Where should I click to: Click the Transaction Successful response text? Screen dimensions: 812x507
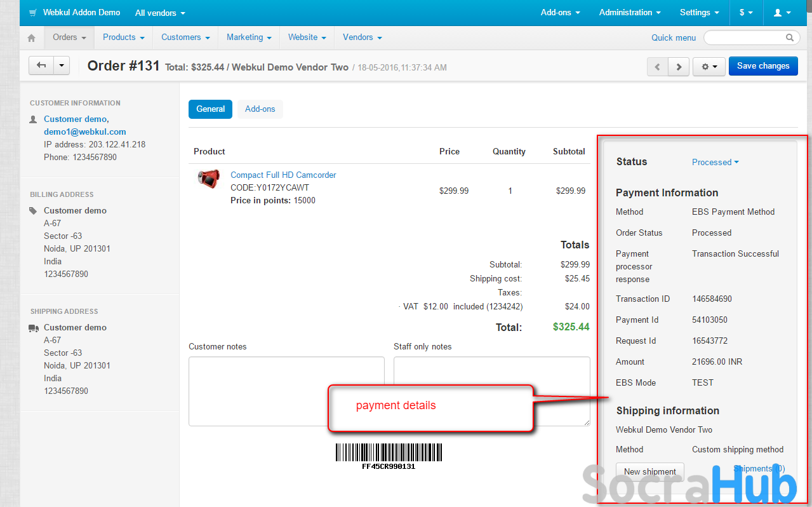point(735,253)
